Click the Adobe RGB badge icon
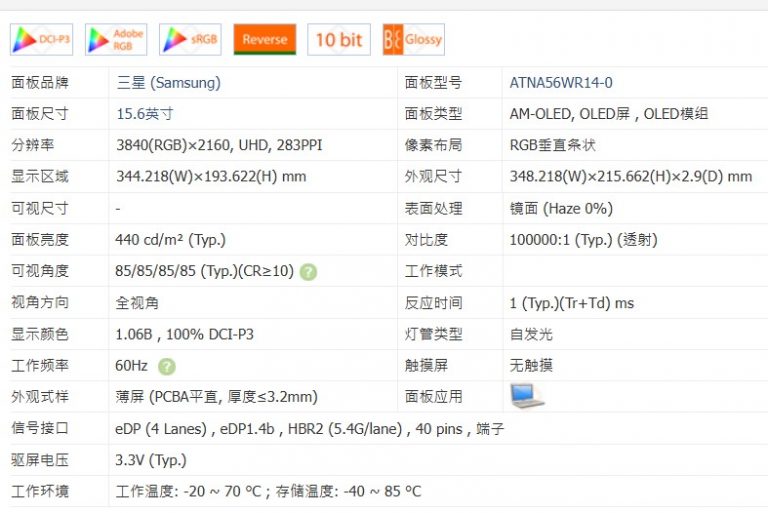 [116, 40]
